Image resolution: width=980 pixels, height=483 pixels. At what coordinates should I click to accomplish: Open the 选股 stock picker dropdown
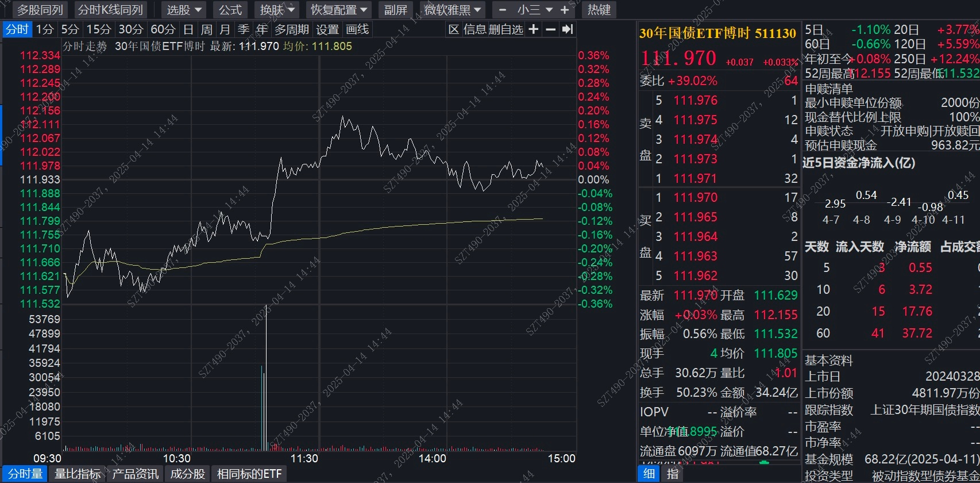pyautogui.click(x=184, y=10)
